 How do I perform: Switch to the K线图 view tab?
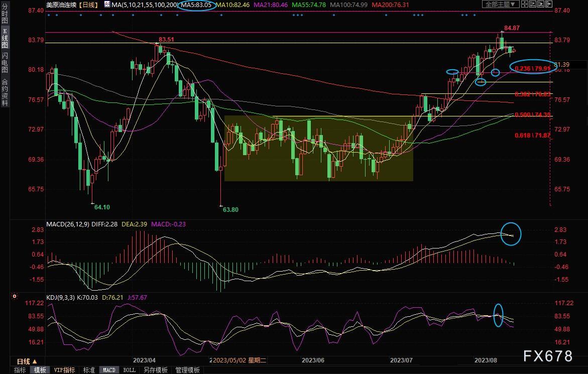(5, 38)
